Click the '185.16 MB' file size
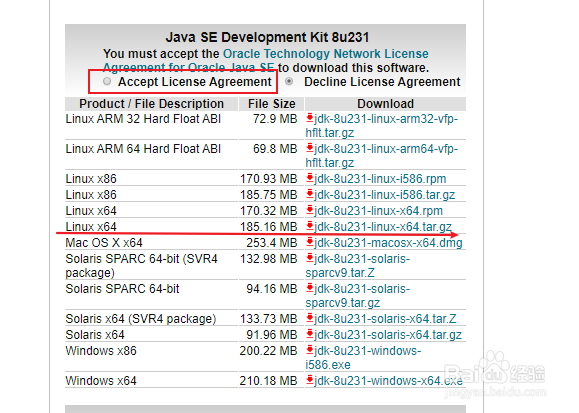Viewport: 579px width, 413px height. tap(268, 226)
